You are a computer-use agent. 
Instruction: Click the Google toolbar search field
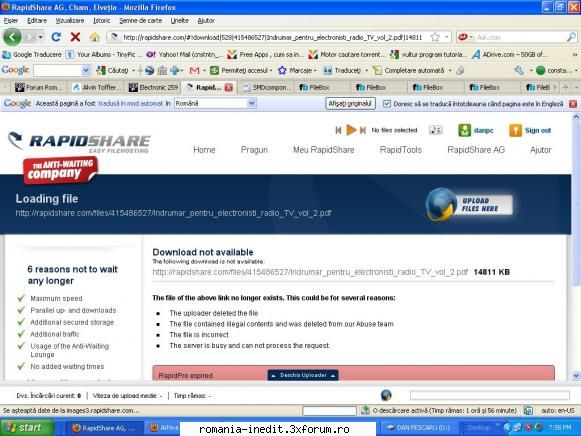(x=57, y=70)
